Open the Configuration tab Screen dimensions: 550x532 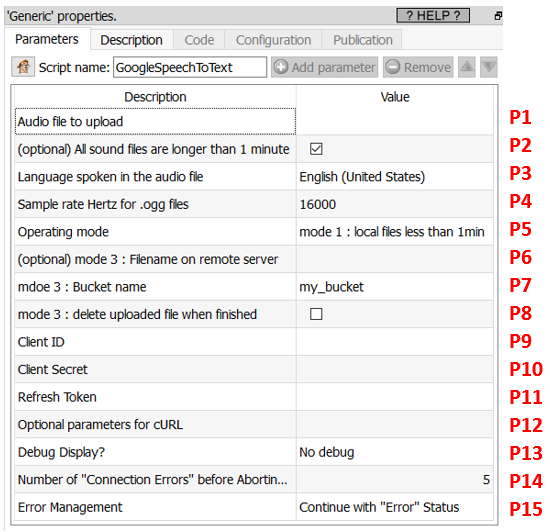point(274,40)
